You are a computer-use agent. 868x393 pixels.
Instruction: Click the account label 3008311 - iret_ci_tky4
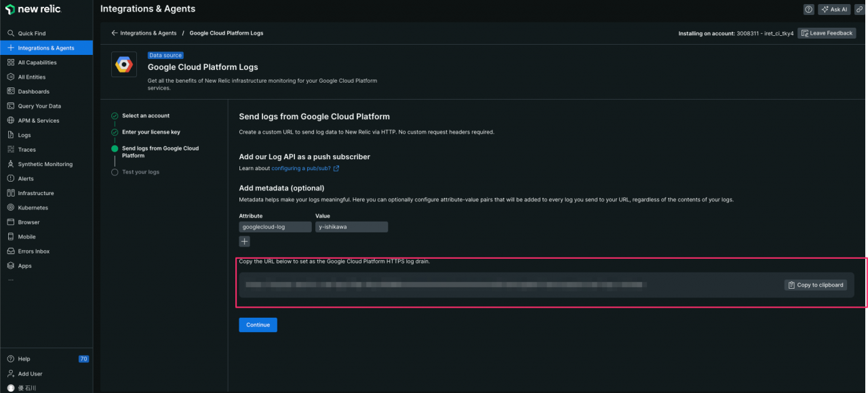pyautogui.click(x=765, y=33)
